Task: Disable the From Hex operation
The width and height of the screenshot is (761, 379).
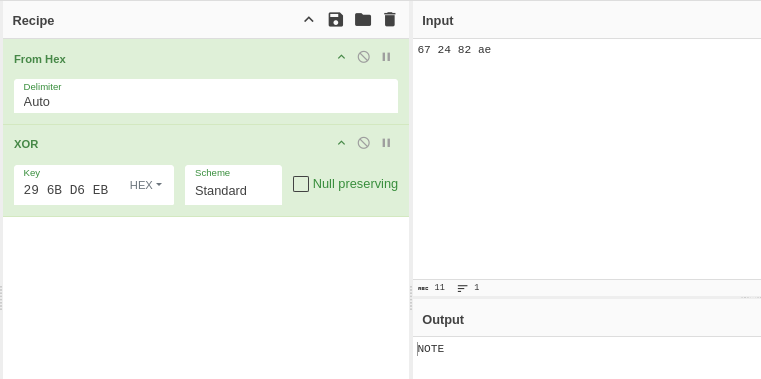Action: [x=364, y=57]
